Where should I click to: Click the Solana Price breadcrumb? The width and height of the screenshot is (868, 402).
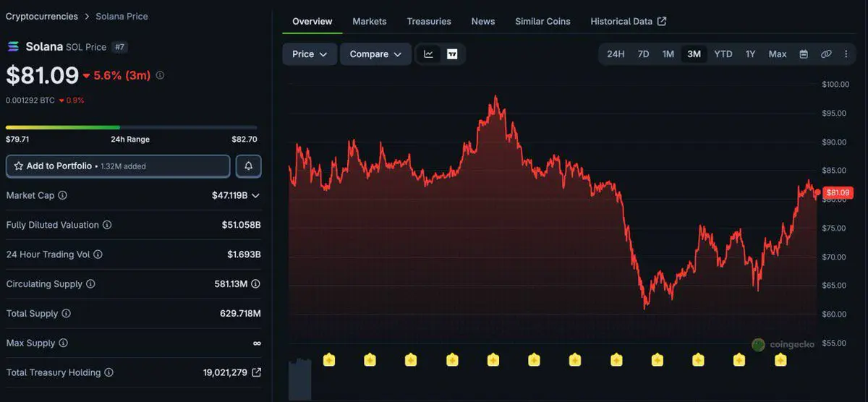(122, 16)
